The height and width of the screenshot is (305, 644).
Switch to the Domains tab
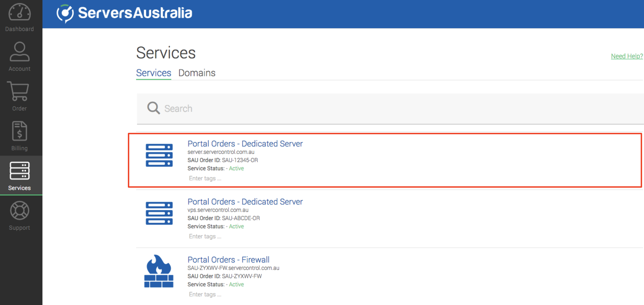197,73
